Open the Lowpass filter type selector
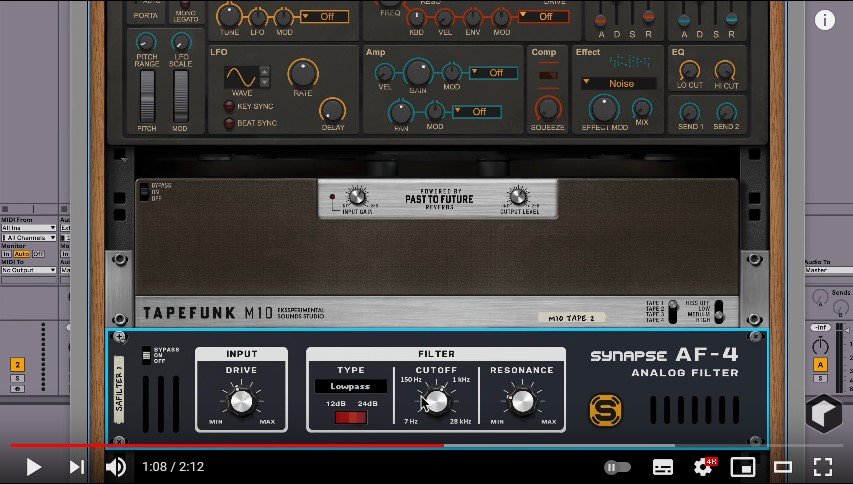 [350, 386]
